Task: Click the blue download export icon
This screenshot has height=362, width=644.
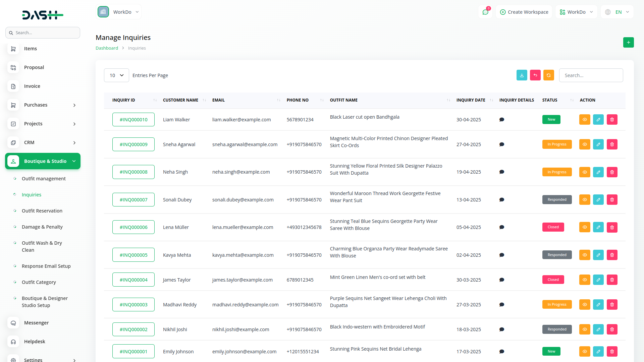Action: [x=522, y=75]
